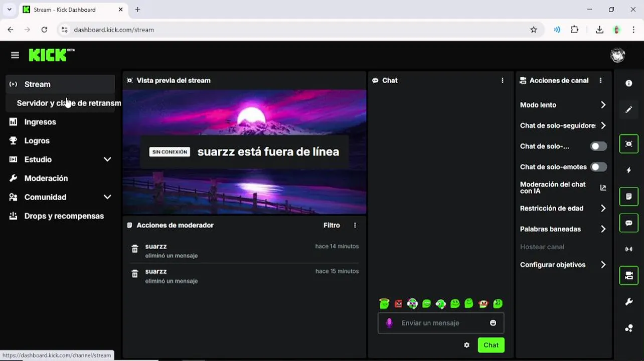This screenshot has height=361, width=644.
Task: Select the headphones emote with purple eyes
Action: click(412, 303)
